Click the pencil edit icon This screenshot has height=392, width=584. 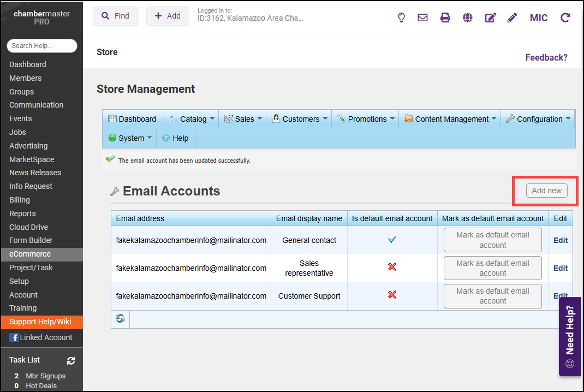512,17
